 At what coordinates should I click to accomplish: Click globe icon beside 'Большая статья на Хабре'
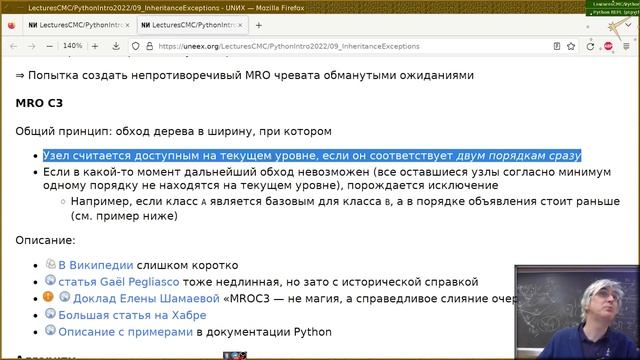click(x=50, y=313)
